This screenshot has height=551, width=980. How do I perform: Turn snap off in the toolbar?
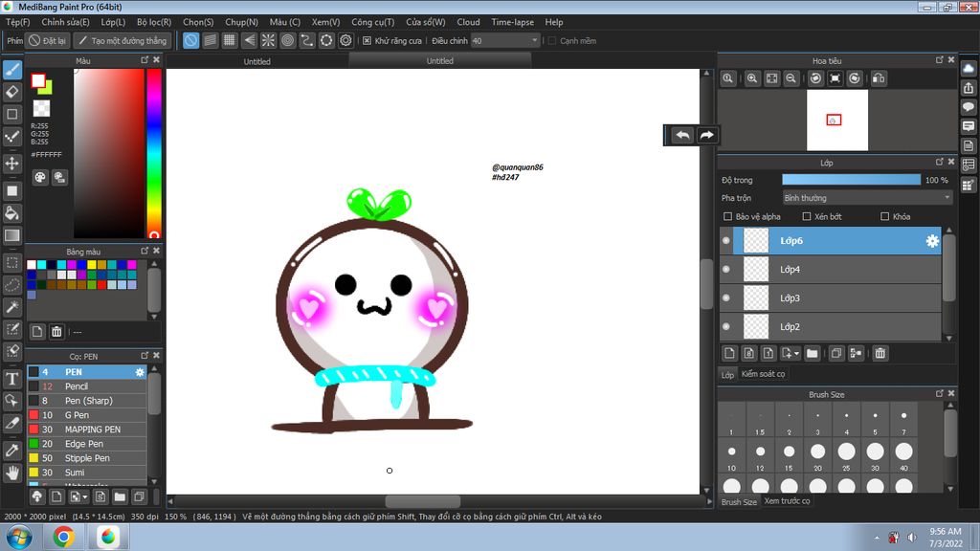(190, 40)
